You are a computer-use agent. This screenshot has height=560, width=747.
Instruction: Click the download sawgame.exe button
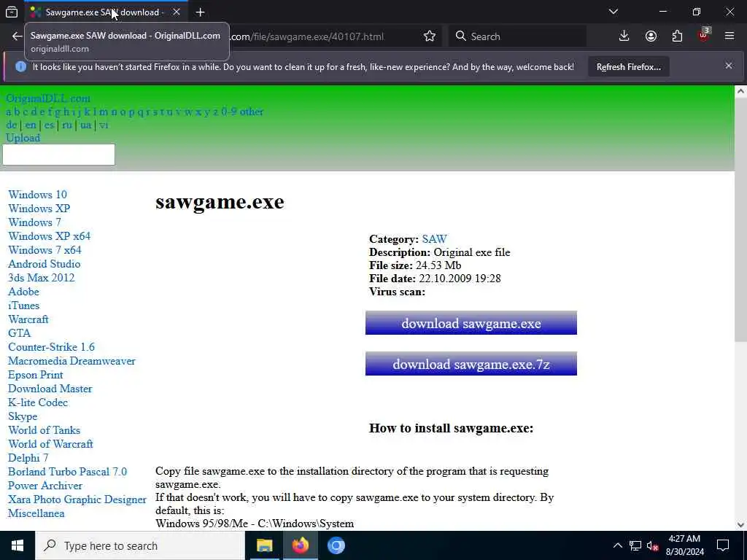tap(471, 323)
